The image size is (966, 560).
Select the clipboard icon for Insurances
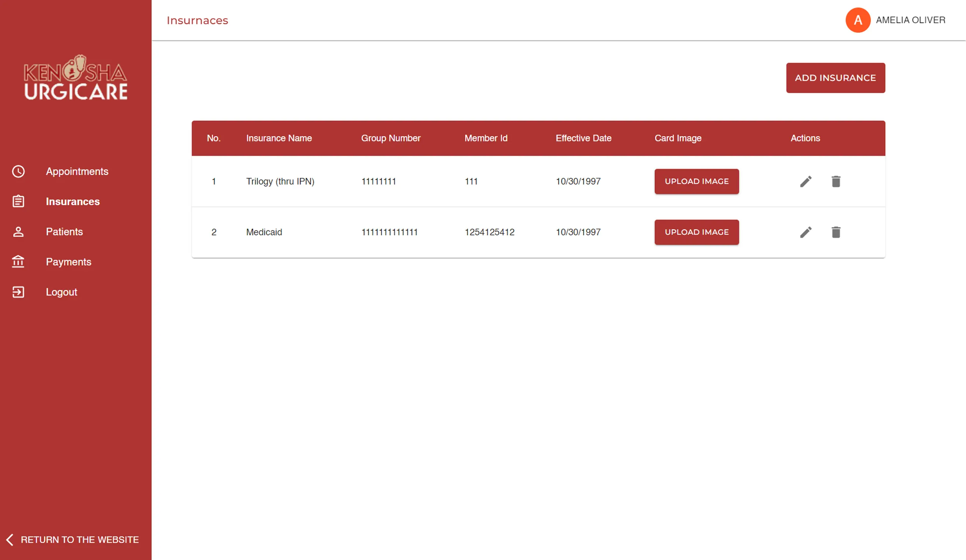point(18,201)
